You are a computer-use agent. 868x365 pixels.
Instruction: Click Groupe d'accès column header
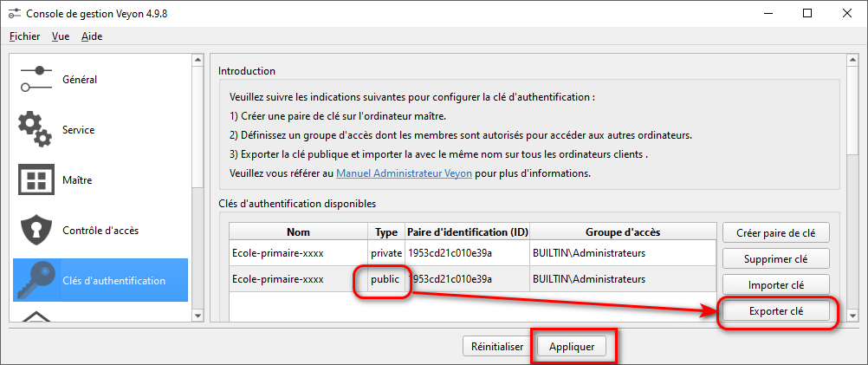[x=622, y=231]
